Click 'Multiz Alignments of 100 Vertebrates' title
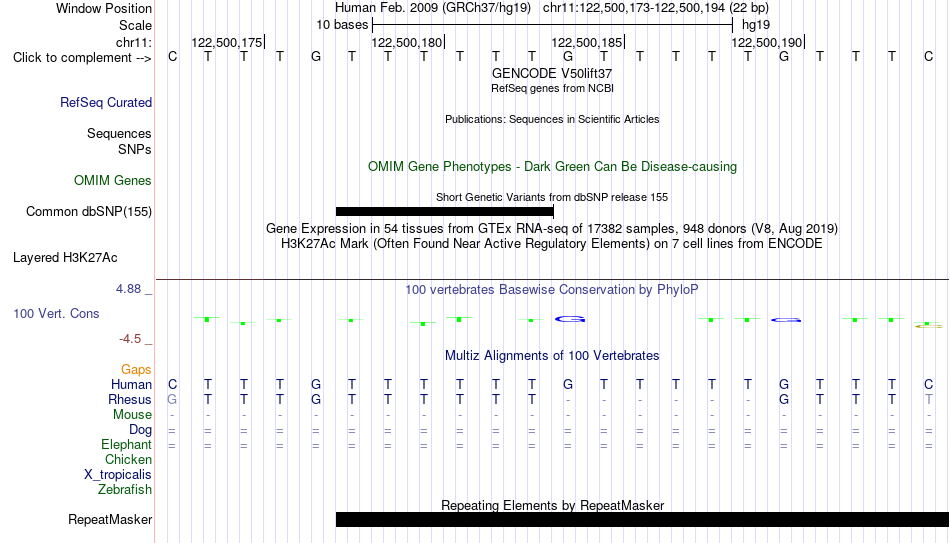The width and height of the screenshot is (950, 543). pyautogui.click(x=552, y=356)
